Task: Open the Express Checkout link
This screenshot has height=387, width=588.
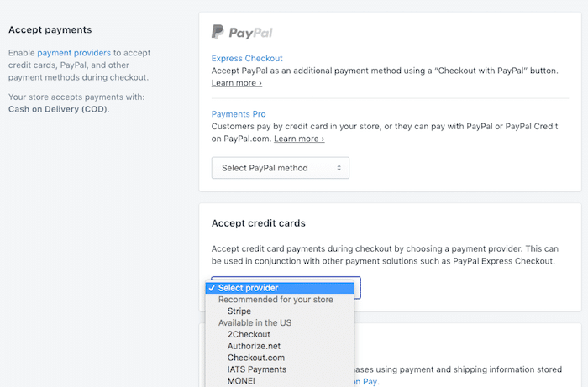Action: click(x=247, y=58)
